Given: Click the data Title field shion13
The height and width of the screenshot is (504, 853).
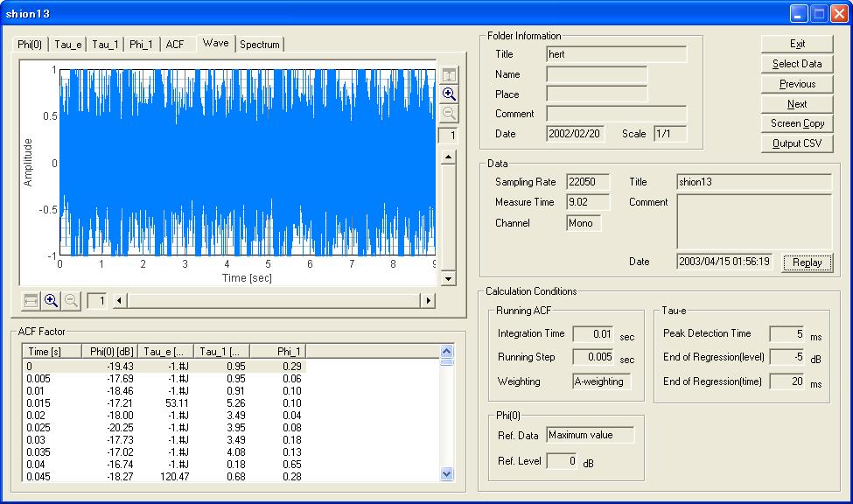Looking at the screenshot, I should 754,182.
